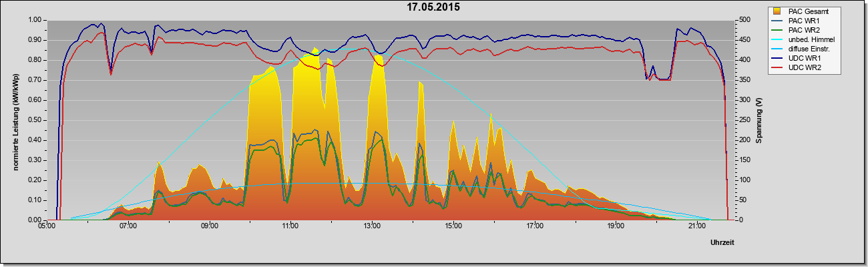
Task: Click the 09:00 time axis label
Action: coord(209,227)
